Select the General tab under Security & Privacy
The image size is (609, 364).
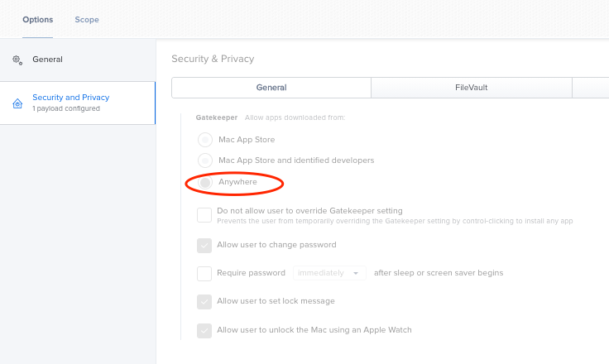[271, 88]
